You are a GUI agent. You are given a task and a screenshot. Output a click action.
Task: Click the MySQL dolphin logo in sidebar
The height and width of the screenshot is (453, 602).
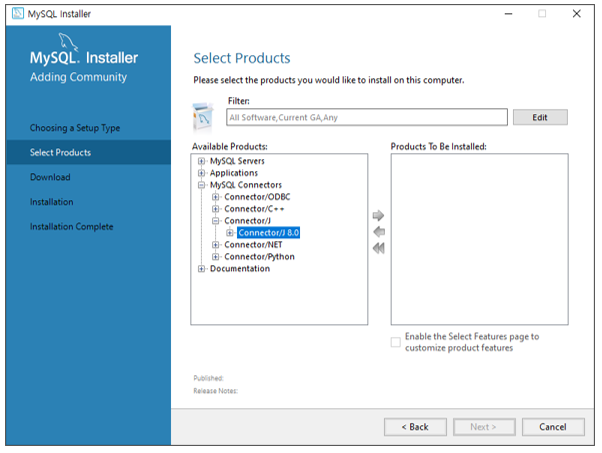point(68,42)
